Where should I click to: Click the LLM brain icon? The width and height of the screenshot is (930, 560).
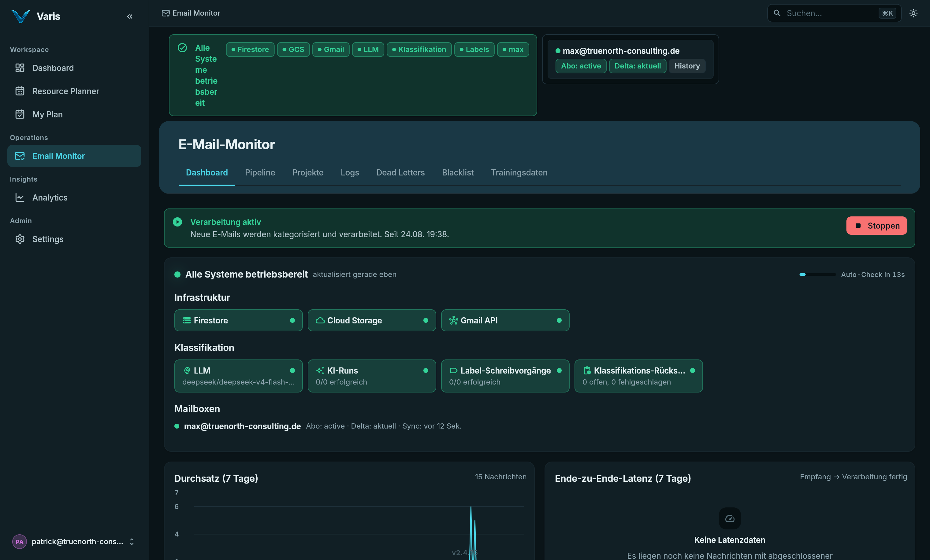pos(187,370)
